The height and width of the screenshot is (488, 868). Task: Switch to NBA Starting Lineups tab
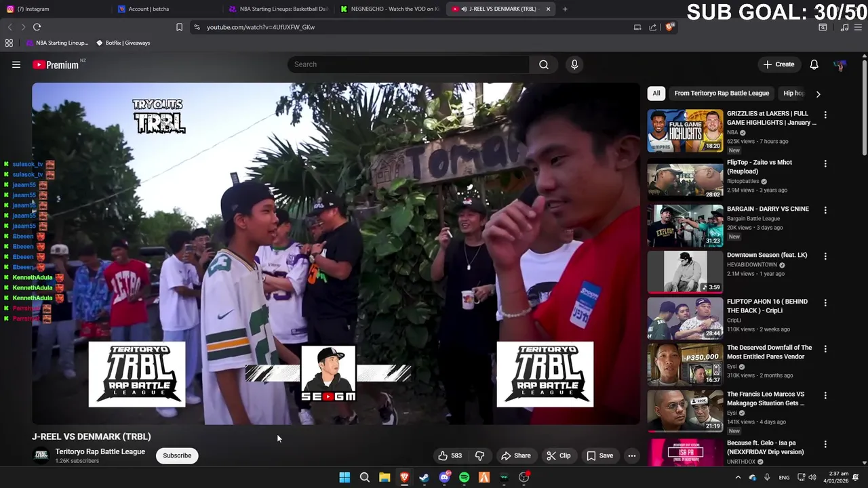[x=279, y=9]
